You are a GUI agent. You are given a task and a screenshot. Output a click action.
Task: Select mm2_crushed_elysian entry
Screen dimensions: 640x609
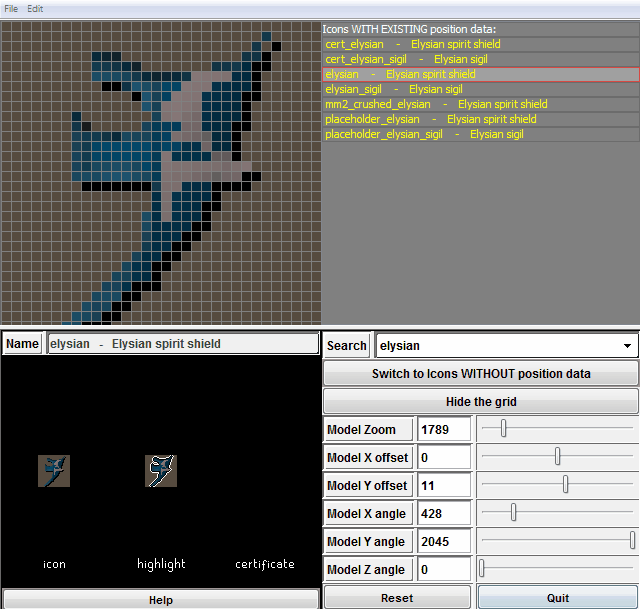coord(481,104)
